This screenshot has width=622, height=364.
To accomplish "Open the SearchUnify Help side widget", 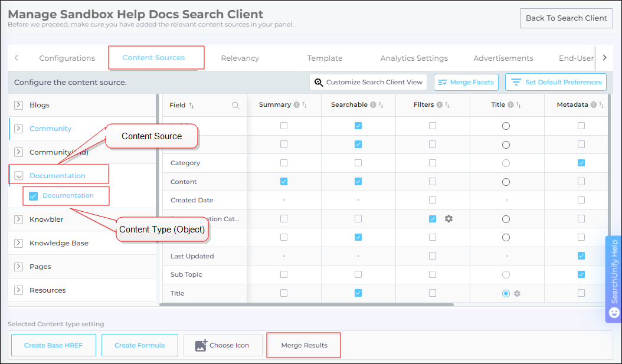I will (614, 278).
